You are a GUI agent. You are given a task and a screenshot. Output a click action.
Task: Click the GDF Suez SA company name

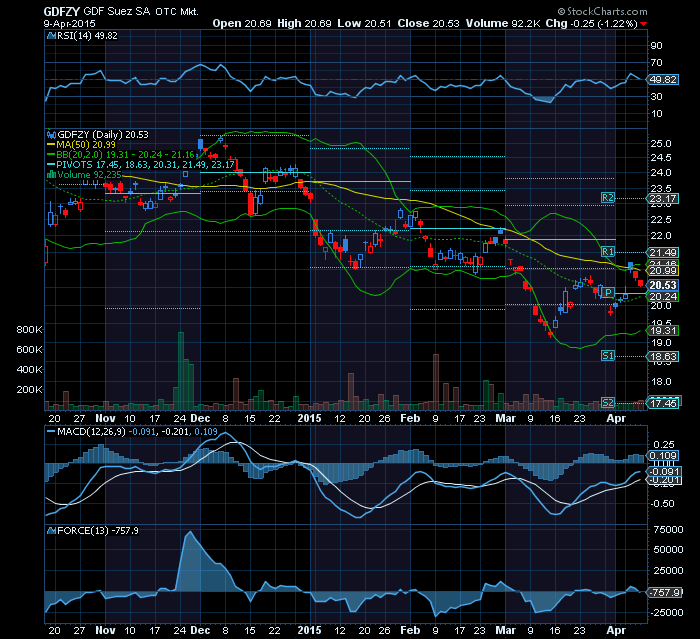[117, 12]
